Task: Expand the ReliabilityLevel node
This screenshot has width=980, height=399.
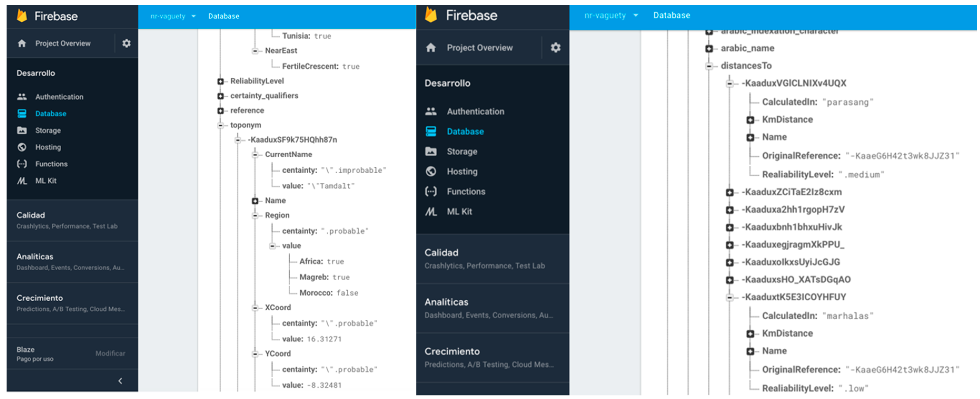Action: 220,81
